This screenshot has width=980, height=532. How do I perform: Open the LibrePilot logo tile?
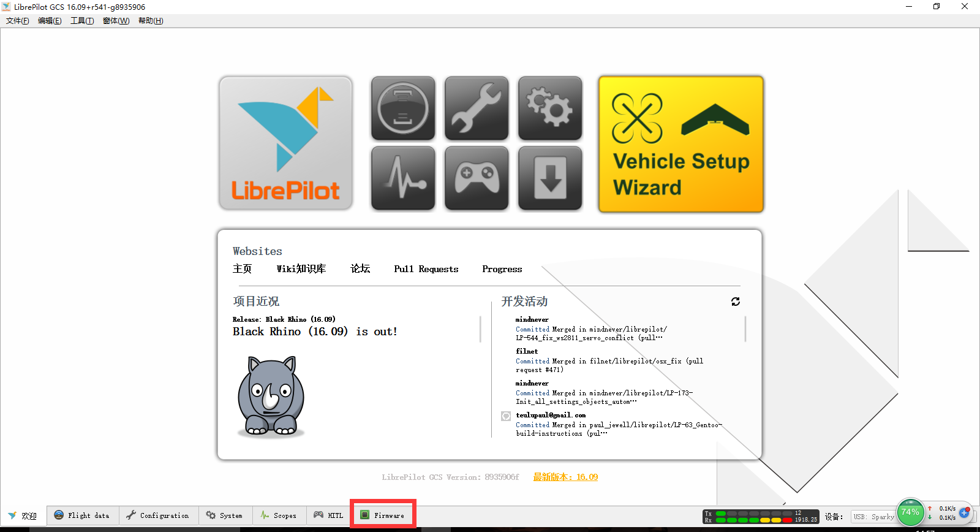click(x=285, y=143)
